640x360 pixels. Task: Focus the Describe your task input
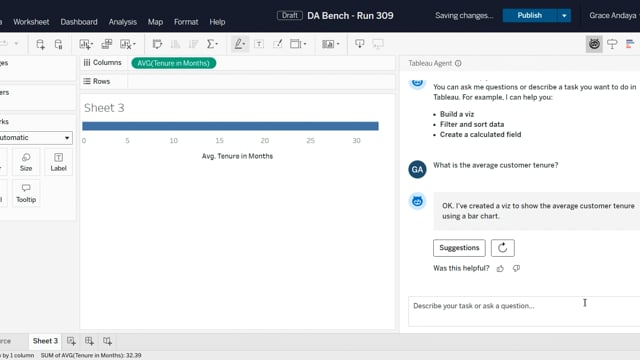coord(524,311)
